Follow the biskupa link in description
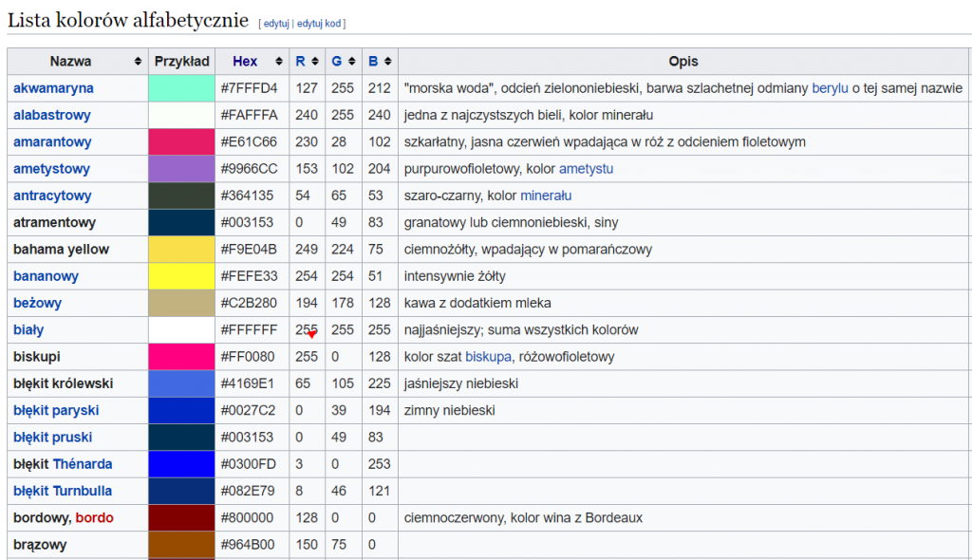Image resolution: width=972 pixels, height=560 pixels. tap(489, 357)
